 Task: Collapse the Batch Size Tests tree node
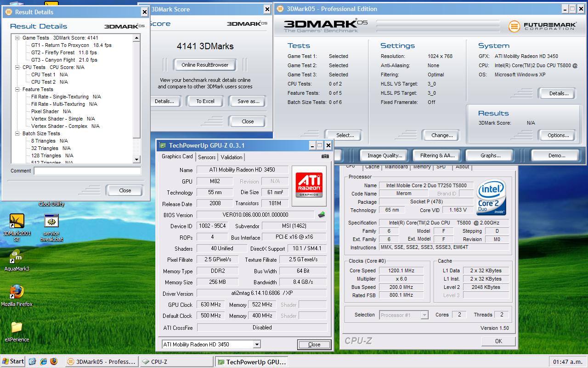17,133
